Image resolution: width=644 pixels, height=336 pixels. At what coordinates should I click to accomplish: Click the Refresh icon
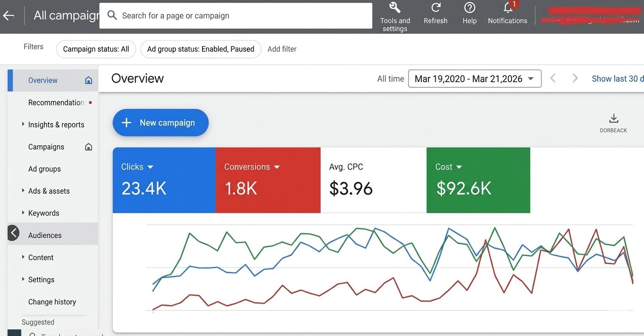(x=436, y=8)
